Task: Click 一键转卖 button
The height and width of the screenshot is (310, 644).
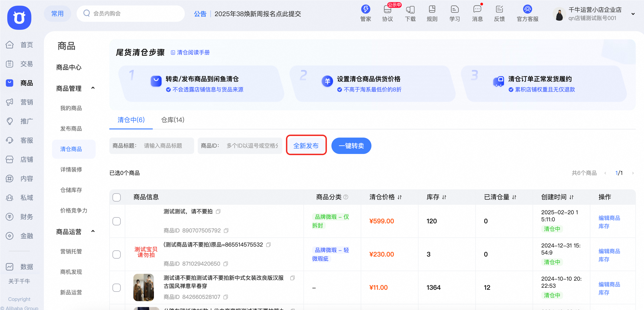Action: 351,146
